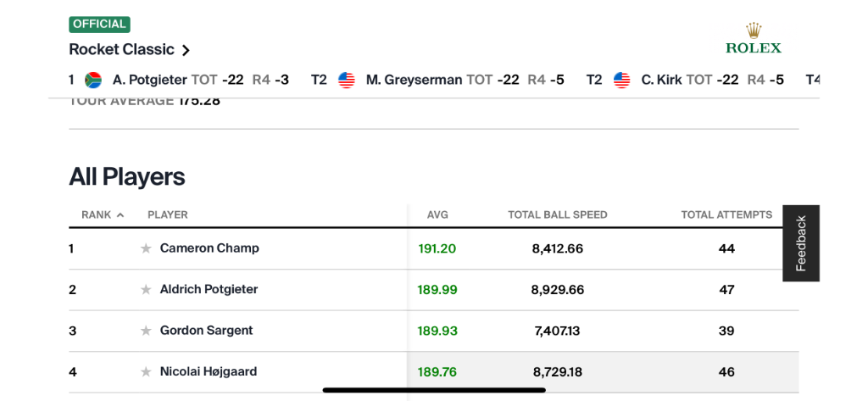This screenshot has width=868, height=401.
Task: View Gordon Sargent player page
Action: pos(206,330)
